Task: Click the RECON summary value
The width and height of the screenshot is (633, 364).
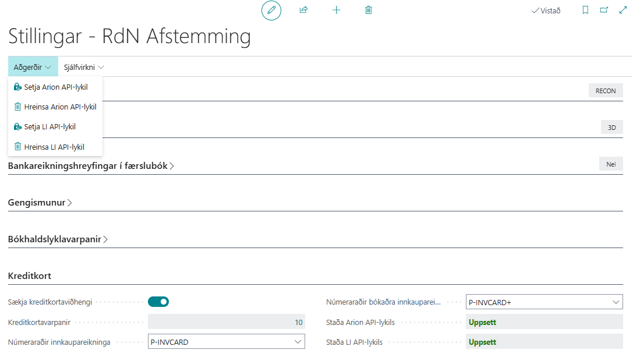Action: [606, 91]
